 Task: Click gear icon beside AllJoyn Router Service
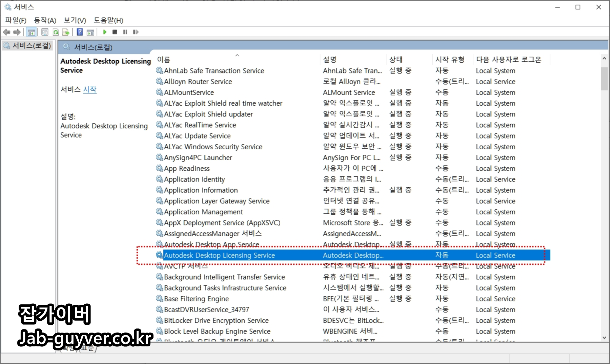tap(159, 81)
